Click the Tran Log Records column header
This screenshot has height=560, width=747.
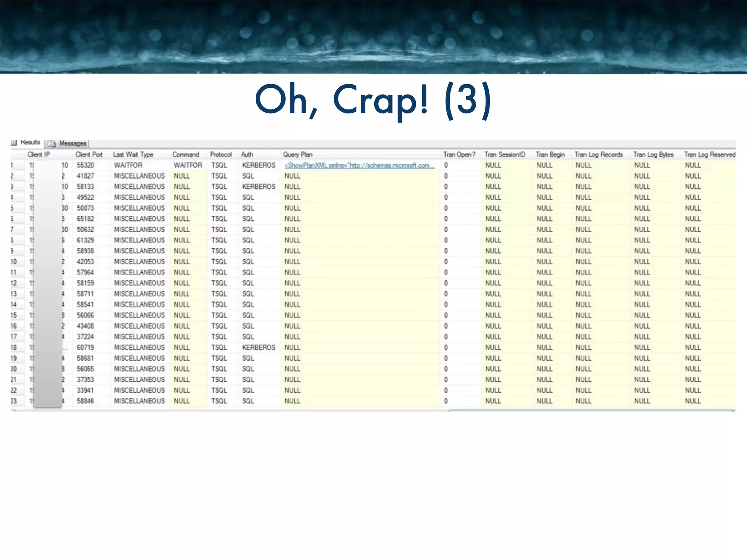pyautogui.click(x=599, y=155)
